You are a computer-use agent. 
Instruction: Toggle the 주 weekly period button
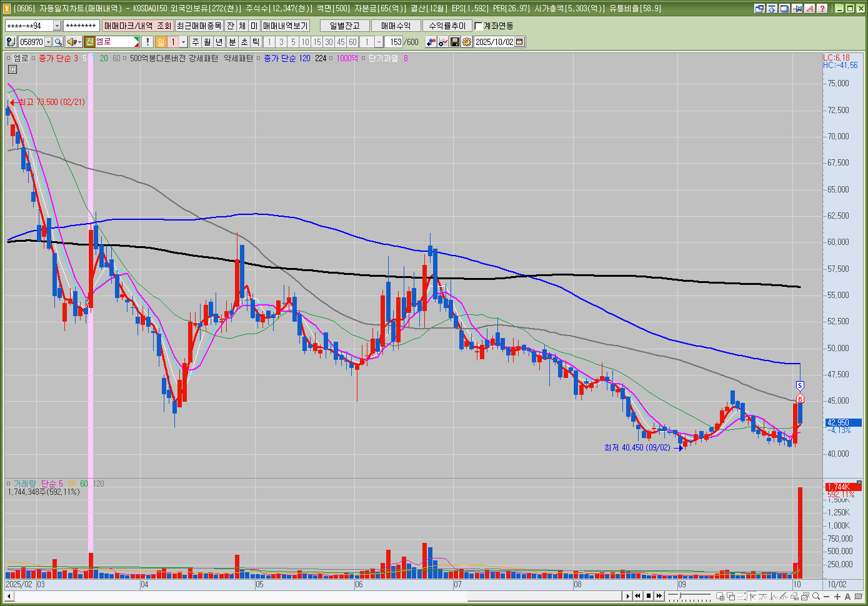pos(196,42)
